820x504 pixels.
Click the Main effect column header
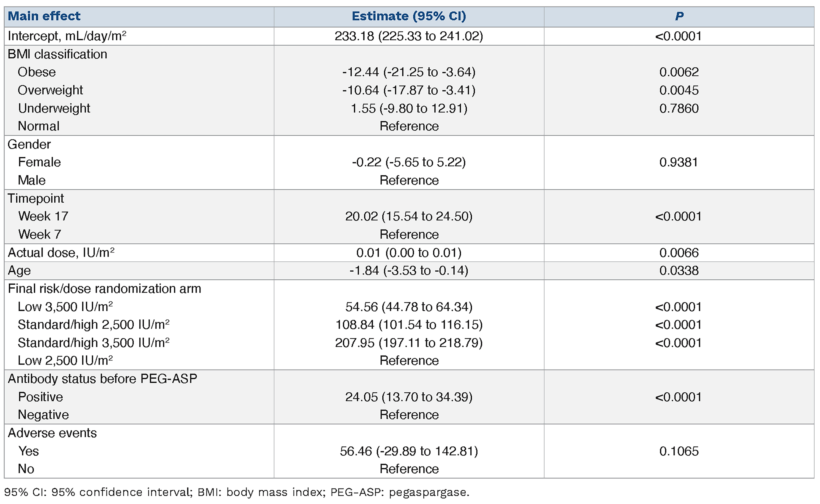tap(44, 16)
